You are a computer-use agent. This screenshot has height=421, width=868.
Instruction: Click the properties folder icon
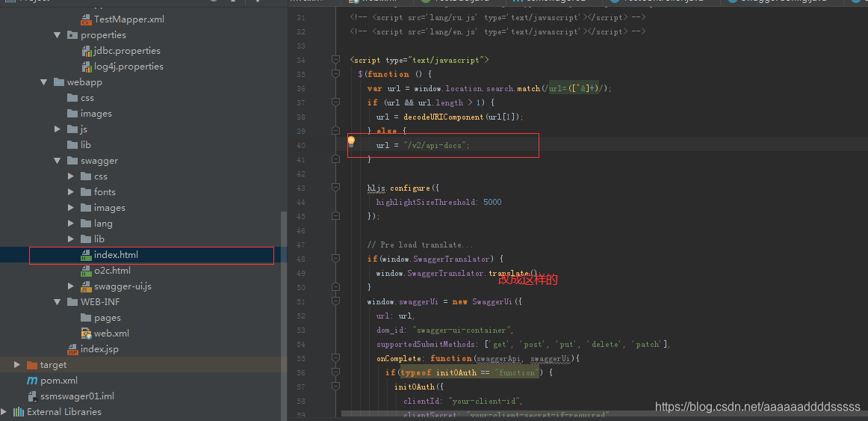pyautogui.click(x=72, y=35)
